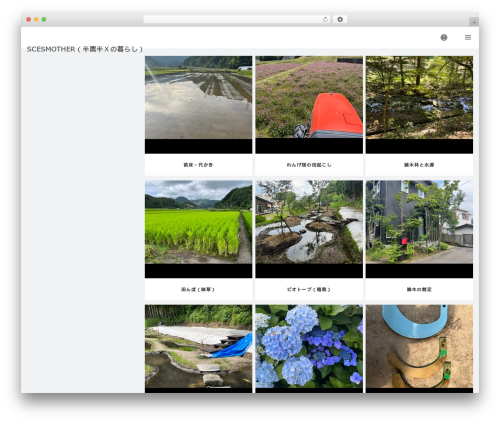Open a new browser tab with plus button
500x423 pixels.
point(474,22)
